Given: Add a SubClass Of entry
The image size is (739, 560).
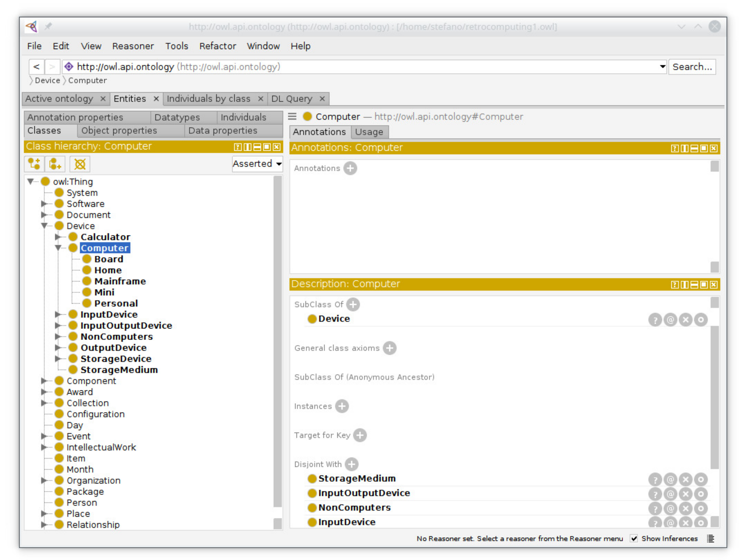Looking at the screenshot, I should [x=353, y=305].
